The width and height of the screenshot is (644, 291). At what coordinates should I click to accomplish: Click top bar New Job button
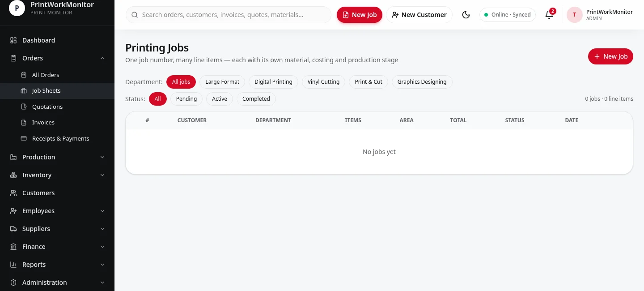pos(360,15)
